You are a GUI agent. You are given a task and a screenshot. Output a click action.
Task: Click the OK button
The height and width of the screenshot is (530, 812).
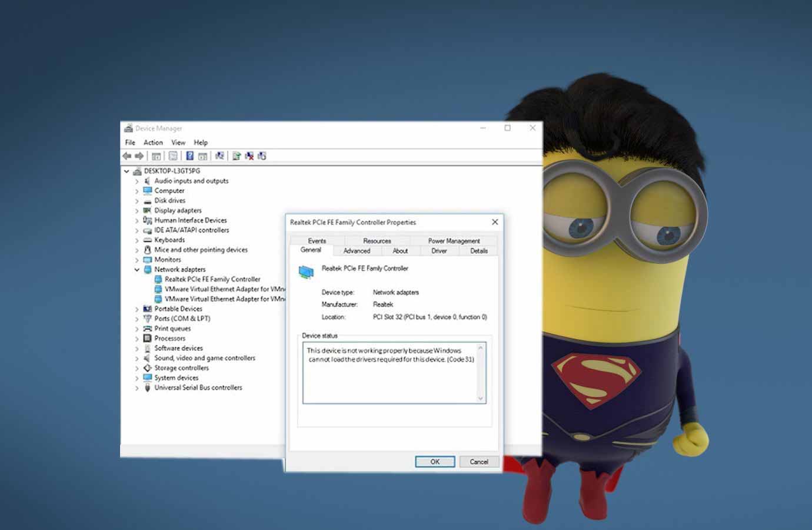point(435,462)
